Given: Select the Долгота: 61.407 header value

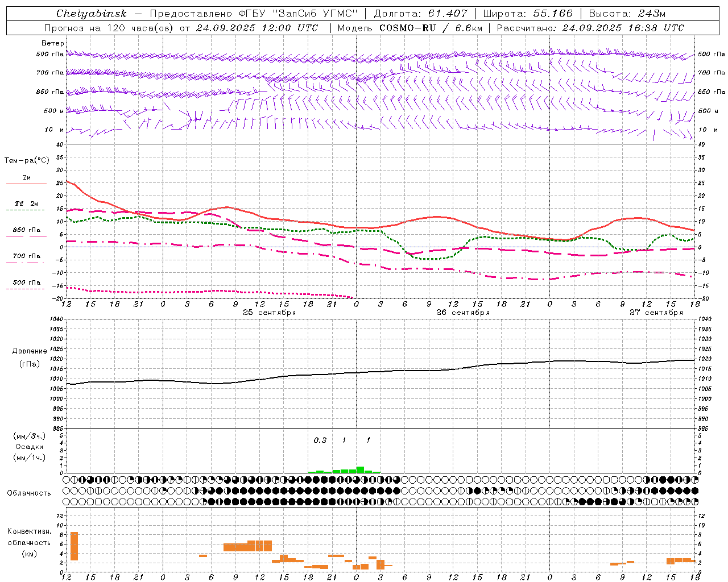Looking at the screenshot, I should tap(421, 14).
